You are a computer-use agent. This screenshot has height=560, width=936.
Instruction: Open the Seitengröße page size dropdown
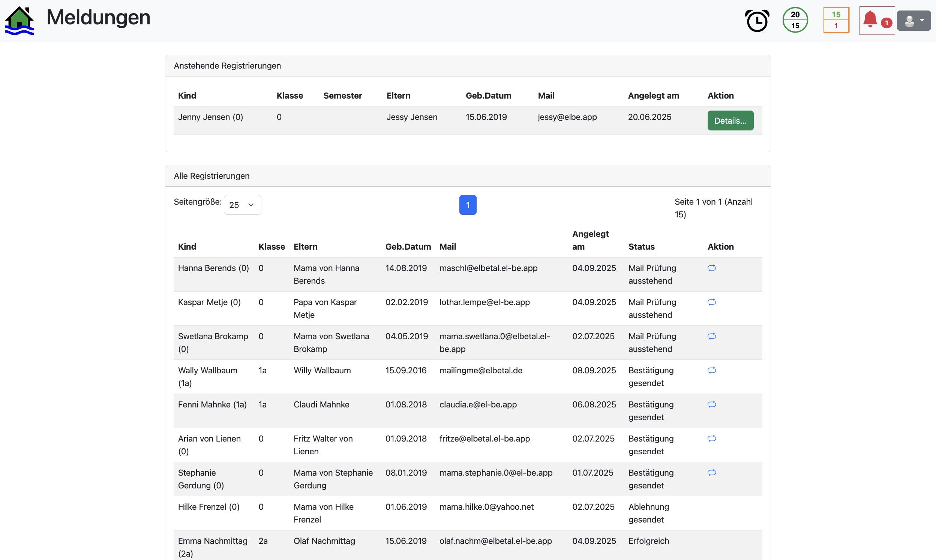[x=242, y=205]
